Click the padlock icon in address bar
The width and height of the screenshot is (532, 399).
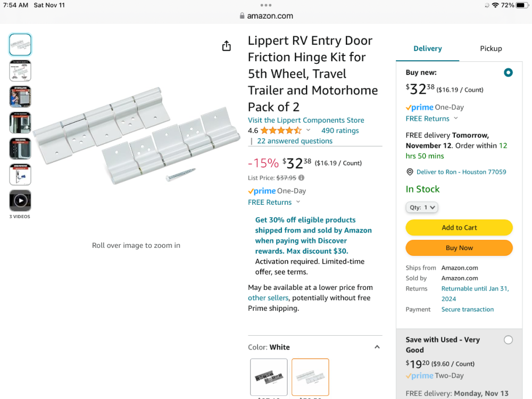pyautogui.click(x=242, y=16)
